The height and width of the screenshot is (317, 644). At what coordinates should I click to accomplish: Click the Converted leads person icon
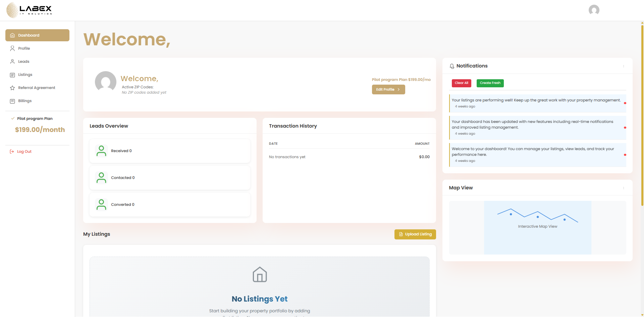(x=101, y=205)
